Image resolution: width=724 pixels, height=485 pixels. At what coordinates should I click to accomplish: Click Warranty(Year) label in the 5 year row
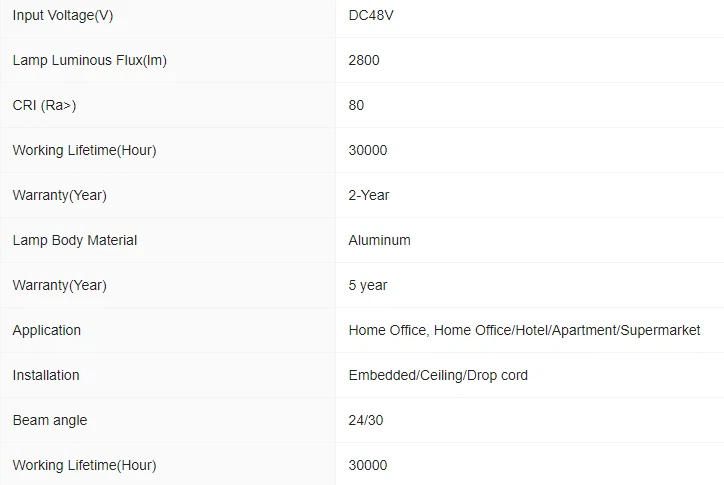[59, 285]
